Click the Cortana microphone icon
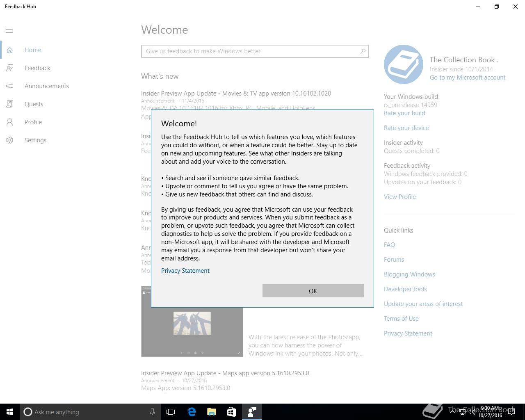Viewport: 525px width, 420px height. pyautogui.click(x=152, y=412)
